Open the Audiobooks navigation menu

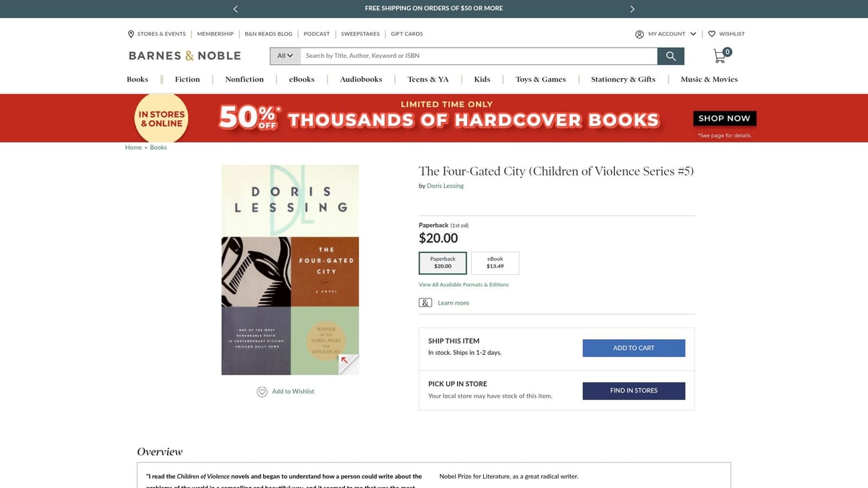(x=361, y=80)
